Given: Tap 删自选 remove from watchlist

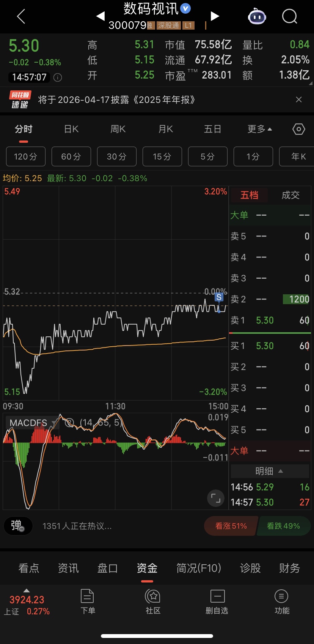Looking at the screenshot, I should [217, 602].
